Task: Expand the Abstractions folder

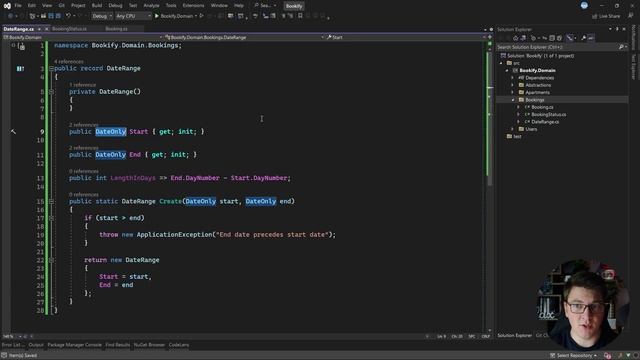Action: [x=513, y=85]
